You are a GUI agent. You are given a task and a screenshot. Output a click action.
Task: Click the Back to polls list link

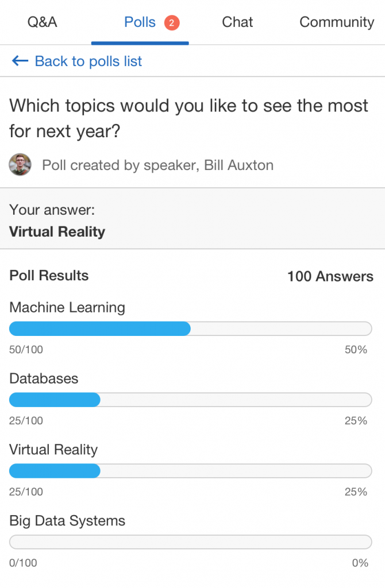coord(87,61)
